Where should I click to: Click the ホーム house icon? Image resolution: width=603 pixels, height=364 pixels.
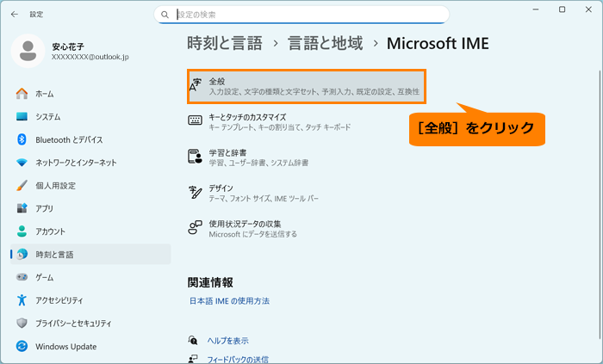tap(22, 94)
